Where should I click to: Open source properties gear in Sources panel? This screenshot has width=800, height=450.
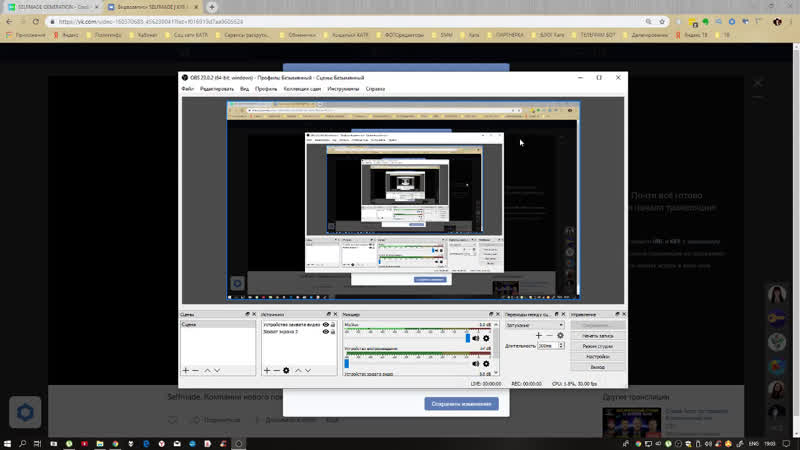(286, 370)
